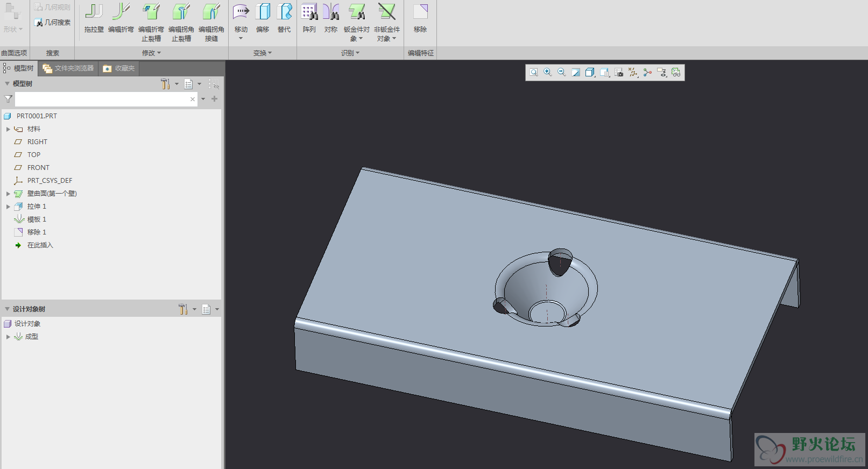Expand the 壁曲面(第一个壁) tree node

point(8,194)
